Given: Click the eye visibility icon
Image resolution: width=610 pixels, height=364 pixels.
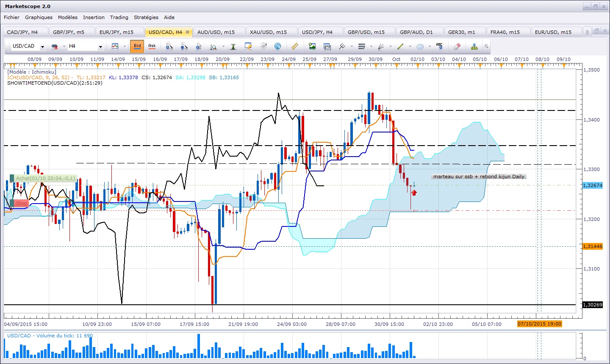Looking at the screenshot, I should coord(263,46).
